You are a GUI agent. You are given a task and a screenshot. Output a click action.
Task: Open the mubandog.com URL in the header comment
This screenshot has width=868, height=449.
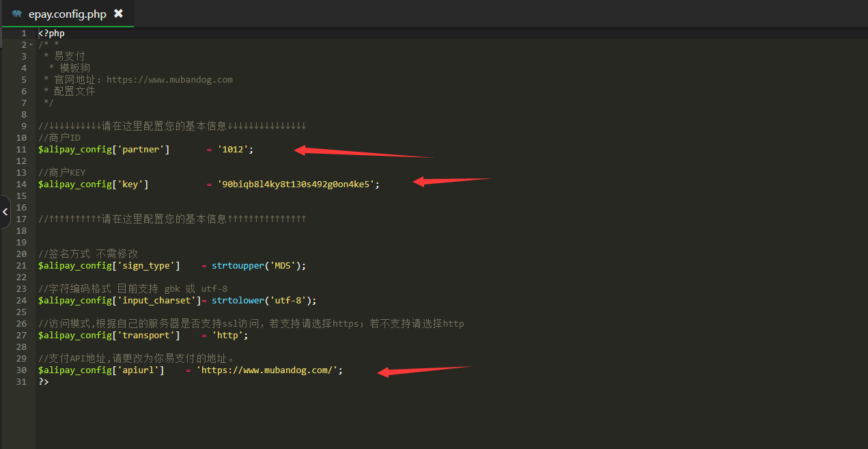(x=169, y=80)
